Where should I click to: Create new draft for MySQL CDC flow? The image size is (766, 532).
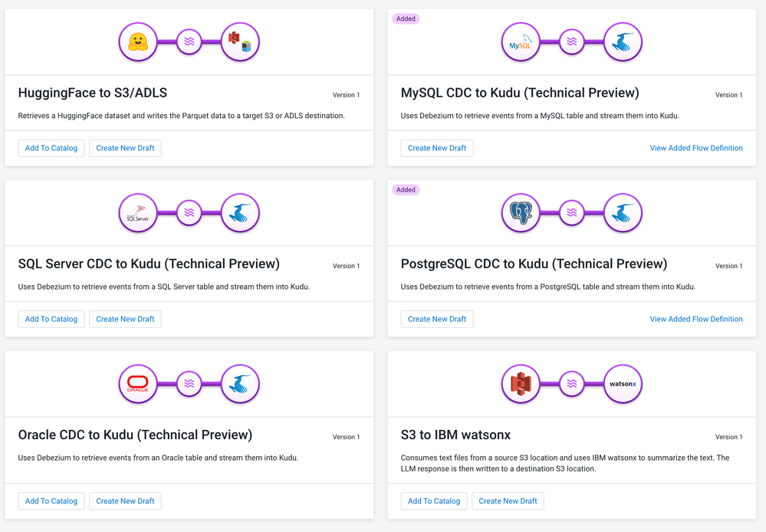click(437, 148)
